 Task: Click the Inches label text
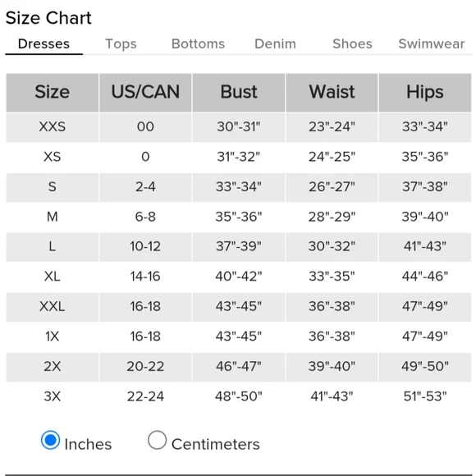pos(88,445)
